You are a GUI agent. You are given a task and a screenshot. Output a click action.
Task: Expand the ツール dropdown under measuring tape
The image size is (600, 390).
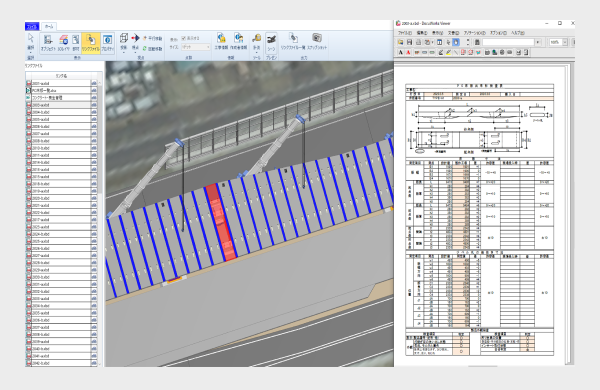[x=256, y=52]
